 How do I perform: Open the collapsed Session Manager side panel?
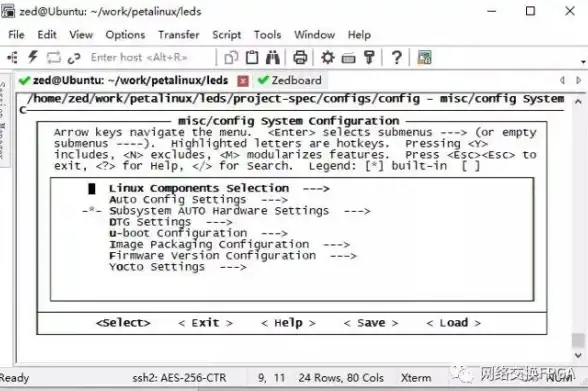[3, 120]
